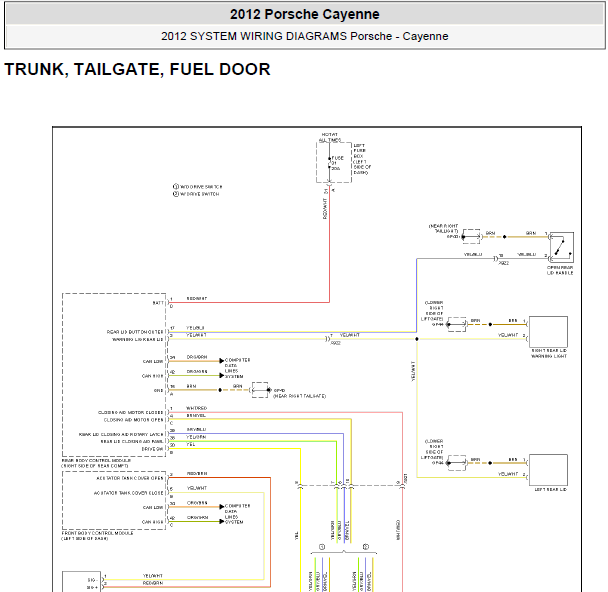The width and height of the screenshot is (608, 592).
Task: Click 'REAR LID CLOSING AID PAWL' label
Action: click(132, 442)
